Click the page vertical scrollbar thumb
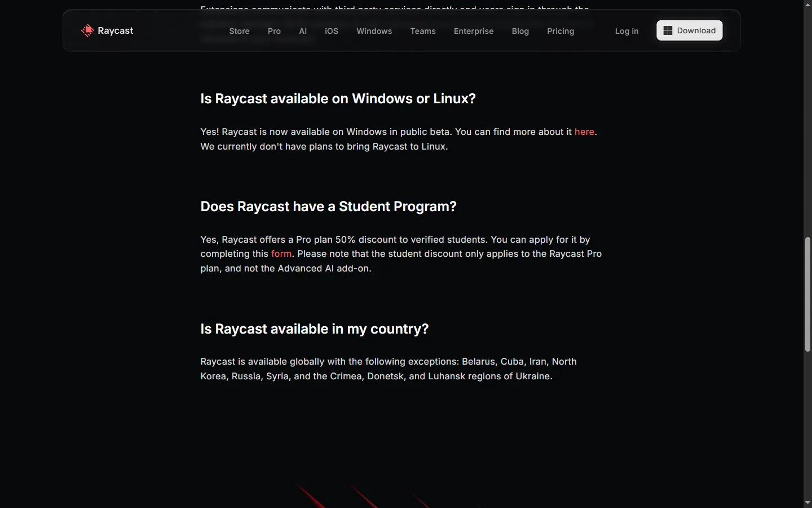Screen dimensions: 812x508 coord(807,294)
